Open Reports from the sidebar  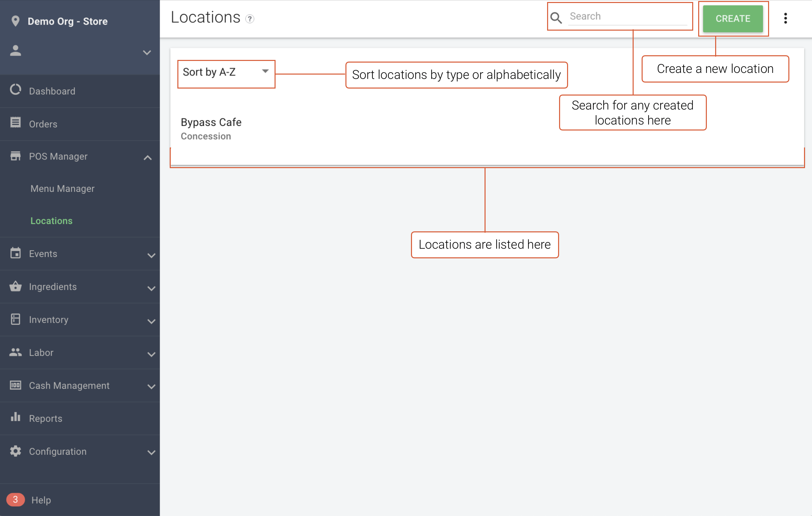pos(46,418)
